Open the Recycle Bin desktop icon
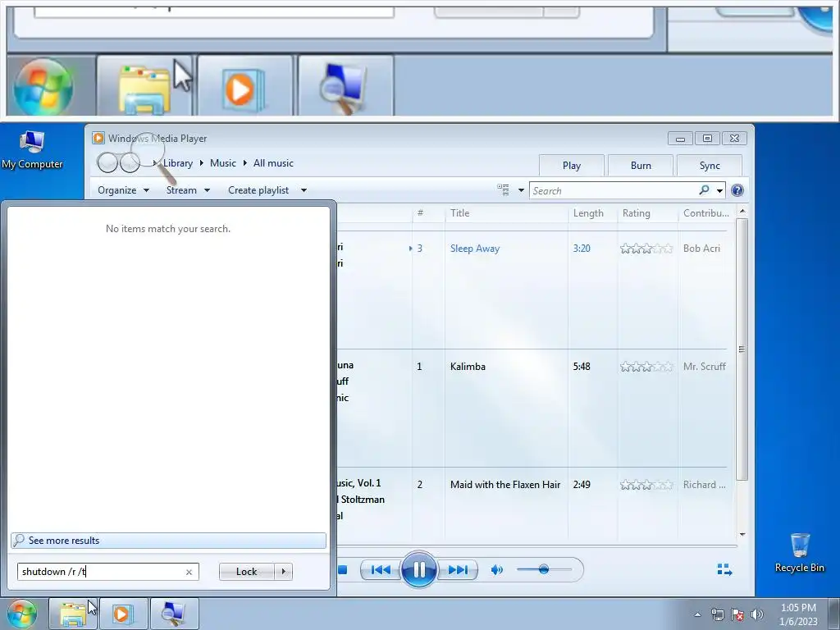This screenshot has width=840, height=630. [x=799, y=553]
